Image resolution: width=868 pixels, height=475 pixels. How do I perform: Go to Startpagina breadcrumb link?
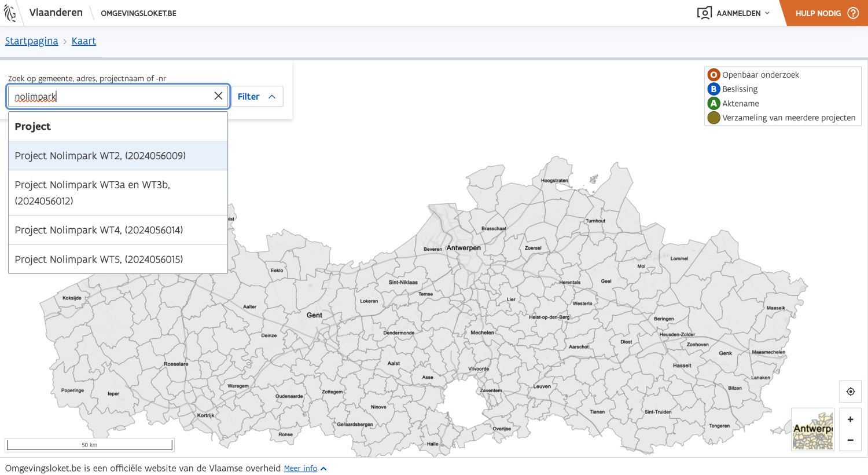pyautogui.click(x=32, y=41)
